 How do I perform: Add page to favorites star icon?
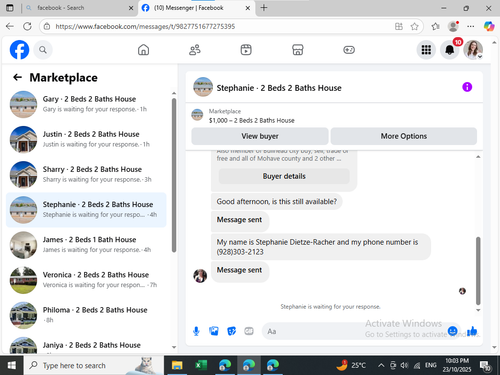[x=414, y=26]
